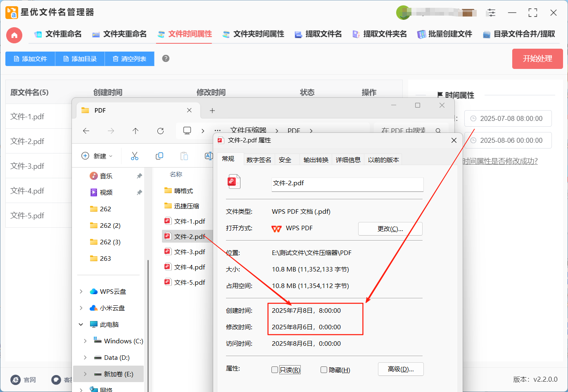Screen dimensions: 568x392
Task: Go back in File Explorer
Action: click(x=86, y=131)
